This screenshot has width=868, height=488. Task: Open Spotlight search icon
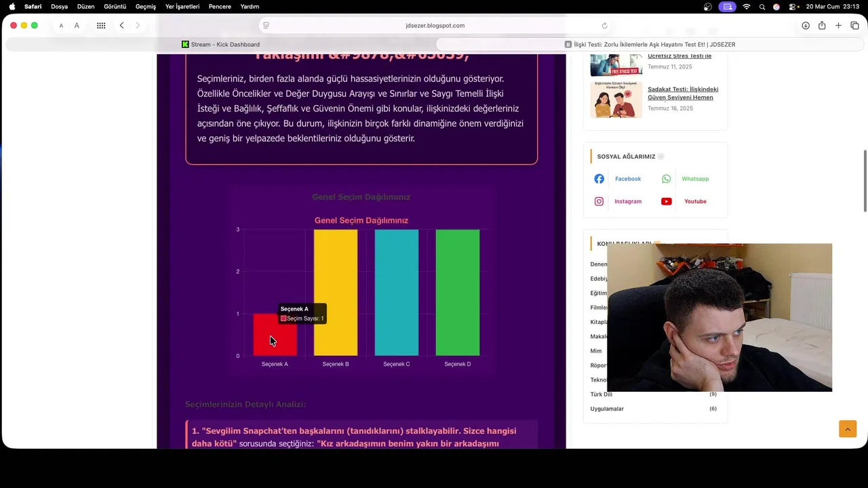pos(762,6)
